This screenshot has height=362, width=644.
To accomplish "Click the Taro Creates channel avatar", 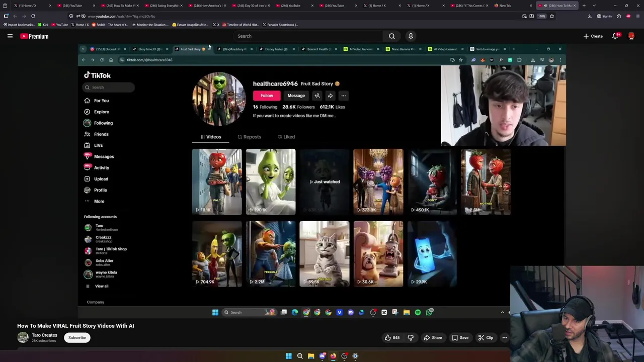I will pos(23,338).
